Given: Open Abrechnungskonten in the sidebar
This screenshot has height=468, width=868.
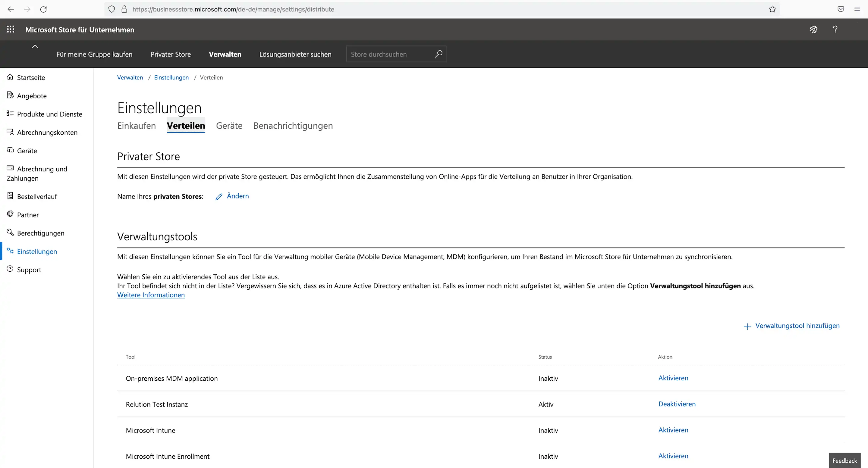Looking at the screenshot, I should point(47,132).
